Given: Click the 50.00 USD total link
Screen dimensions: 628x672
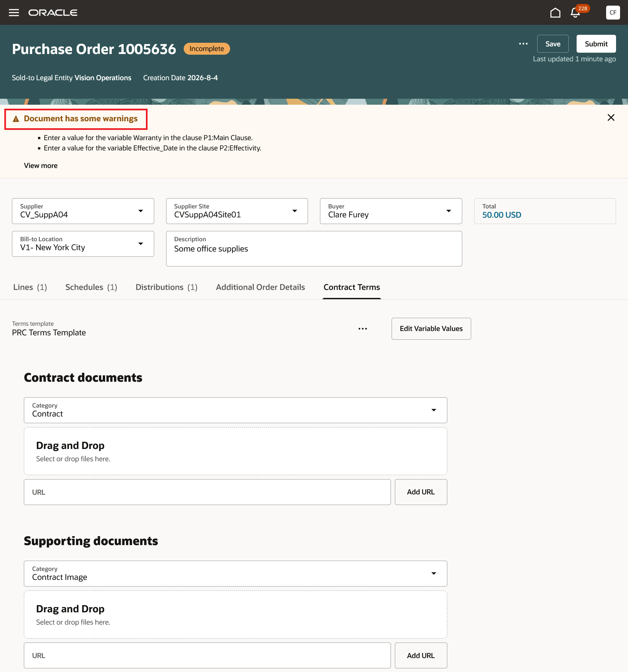Looking at the screenshot, I should (x=502, y=215).
